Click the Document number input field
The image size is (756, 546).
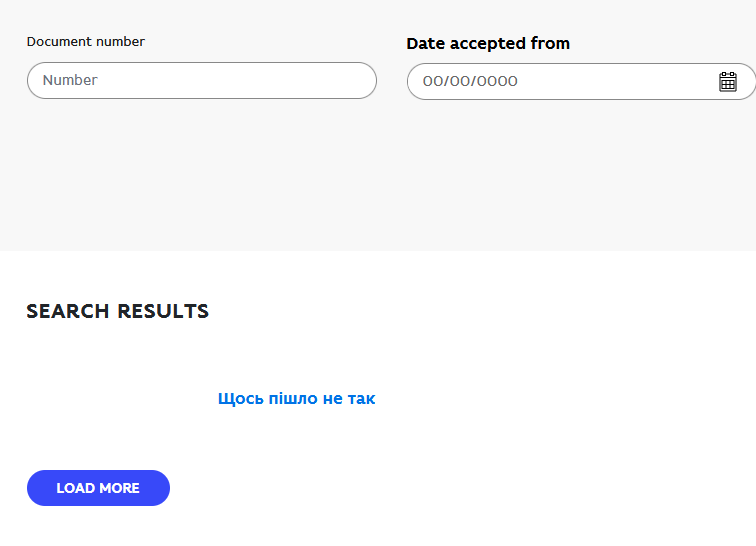(x=201, y=80)
